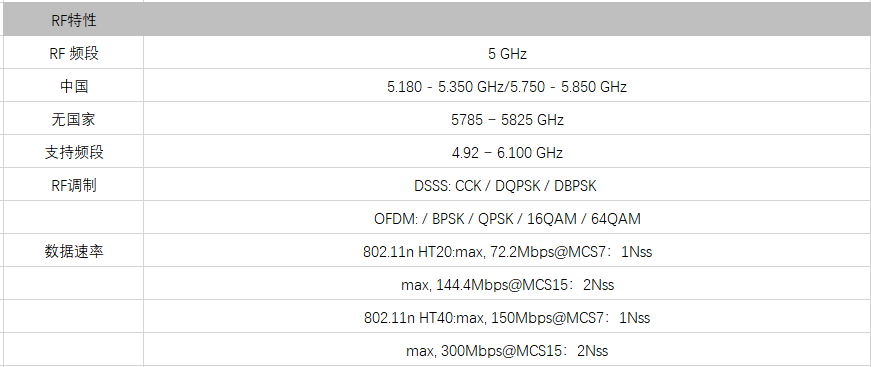Click the 无国家 label cell
This screenshot has width=871, height=367.
(x=74, y=119)
